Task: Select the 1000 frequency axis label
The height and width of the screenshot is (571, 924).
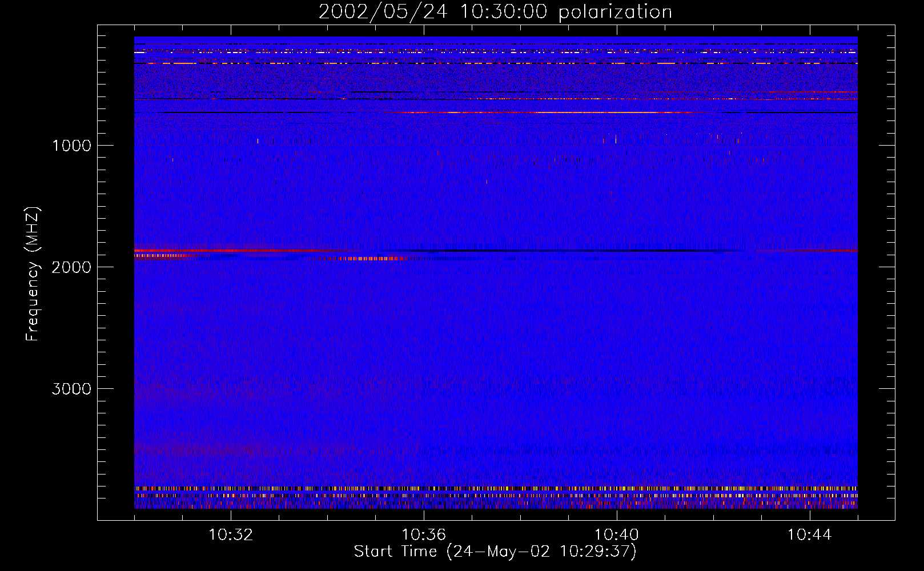Action: (71, 146)
